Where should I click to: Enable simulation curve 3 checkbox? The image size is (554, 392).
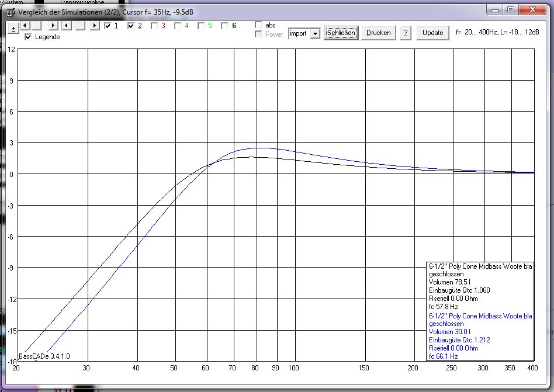coord(154,26)
